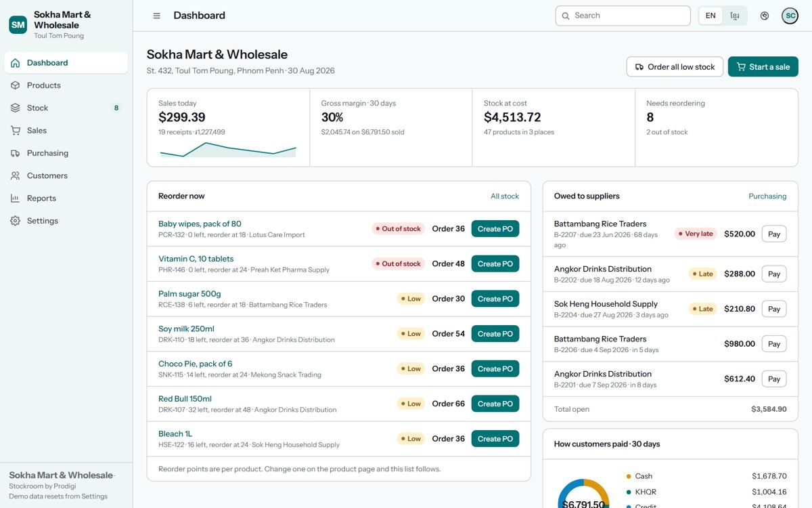Open Reports in the sidebar
812x508 pixels.
66,198
